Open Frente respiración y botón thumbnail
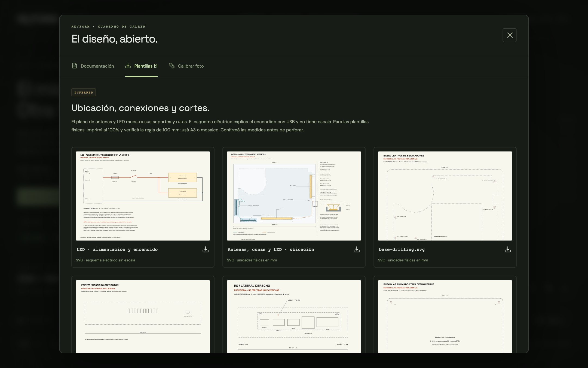This screenshot has height=368, width=588. tap(143, 316)
